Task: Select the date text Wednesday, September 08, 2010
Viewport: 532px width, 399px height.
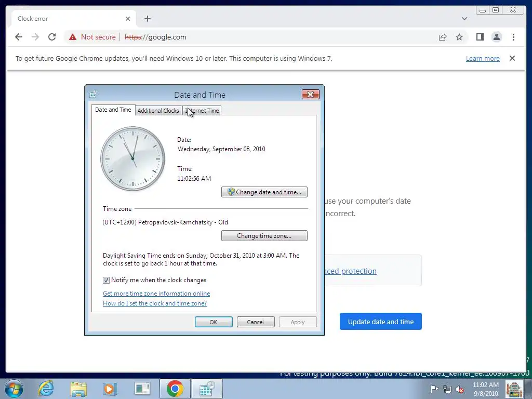Action: click(221, 149)
